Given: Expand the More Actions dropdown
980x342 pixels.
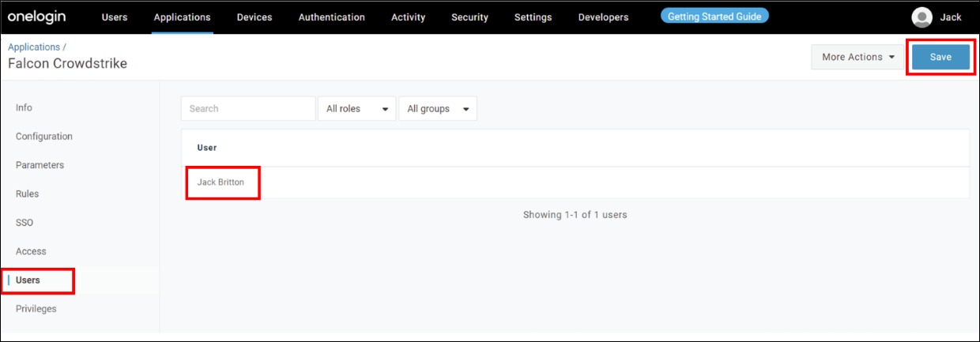Looking at the screenshot, I should (x=858, y=57).
